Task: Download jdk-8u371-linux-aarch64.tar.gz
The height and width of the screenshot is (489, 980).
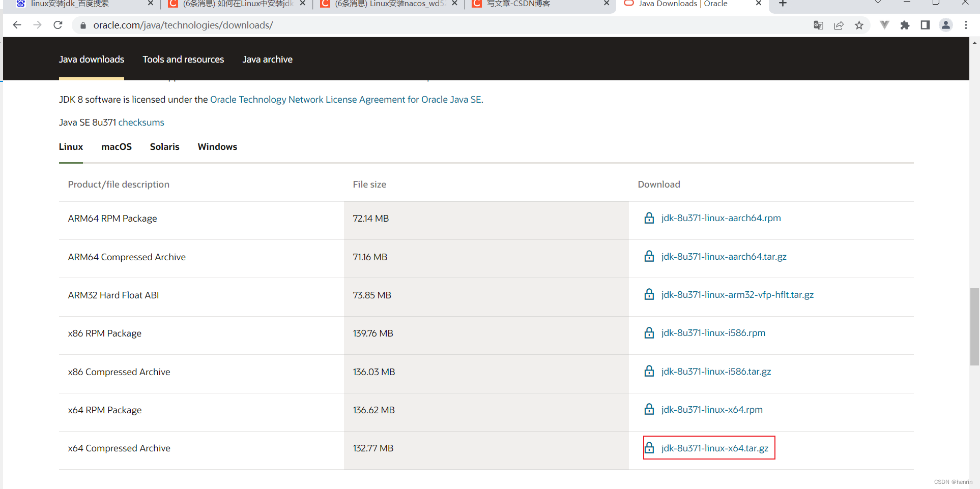Action: 724,257
